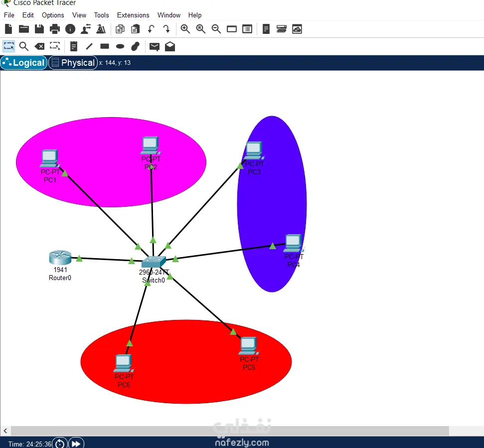Open the Command Log icon
484x448 pixels.
click(x=266, y=29)
